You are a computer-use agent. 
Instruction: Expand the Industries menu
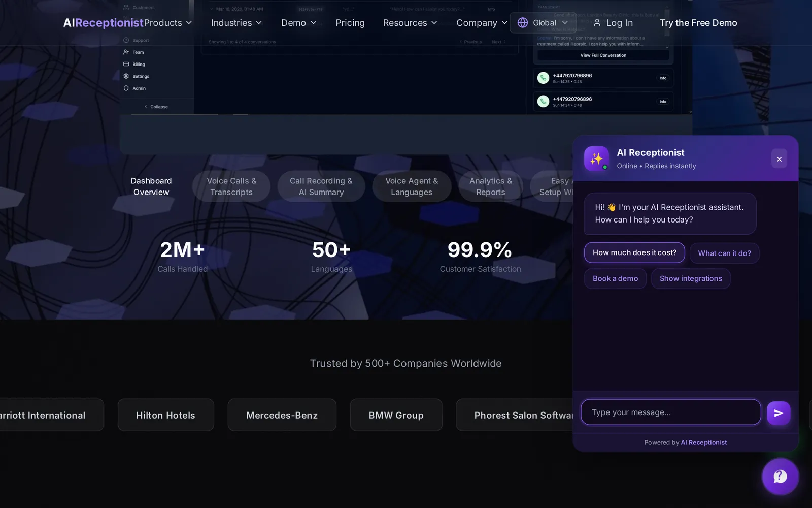click(236, 23)
